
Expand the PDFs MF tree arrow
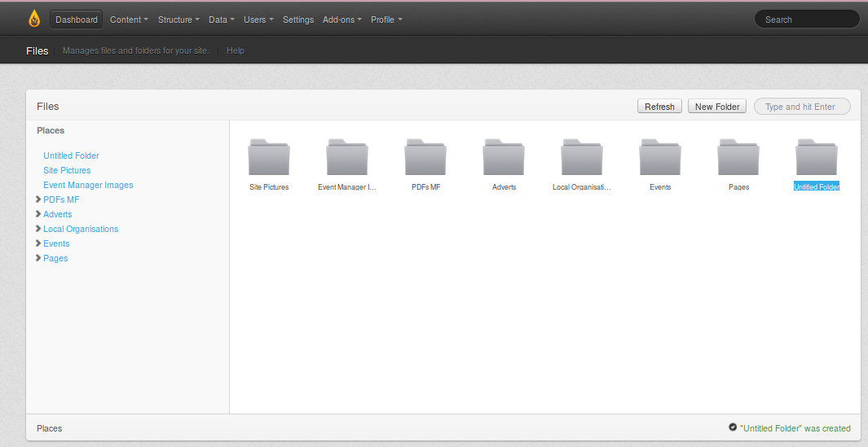[x=38, y=199]
